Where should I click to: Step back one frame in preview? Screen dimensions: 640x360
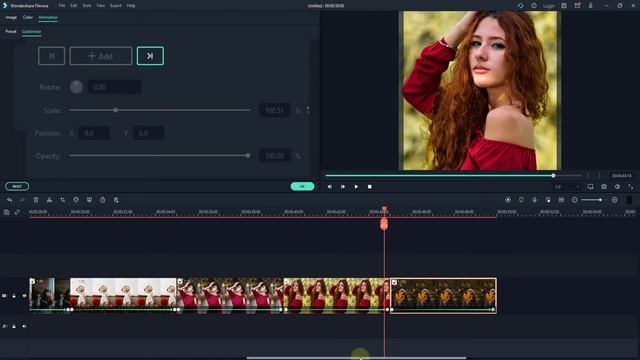pyautogui.click(x=329, y=187)
